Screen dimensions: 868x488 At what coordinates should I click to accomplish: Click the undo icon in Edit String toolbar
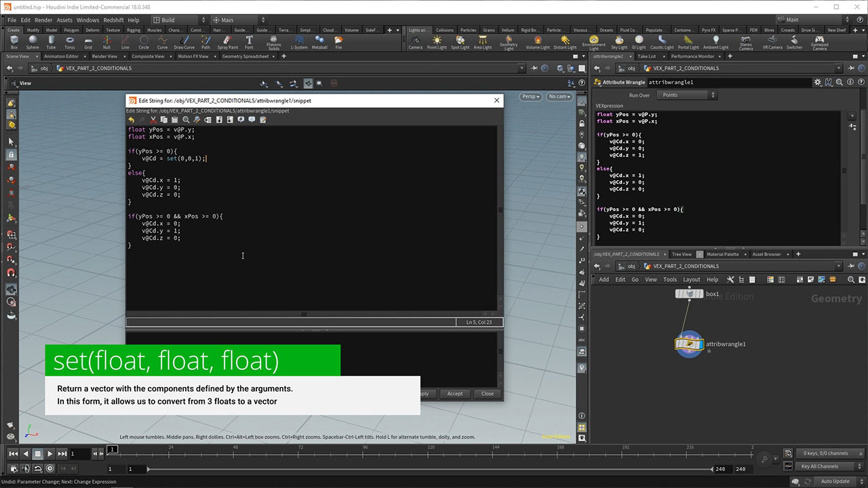coord(132,119)
